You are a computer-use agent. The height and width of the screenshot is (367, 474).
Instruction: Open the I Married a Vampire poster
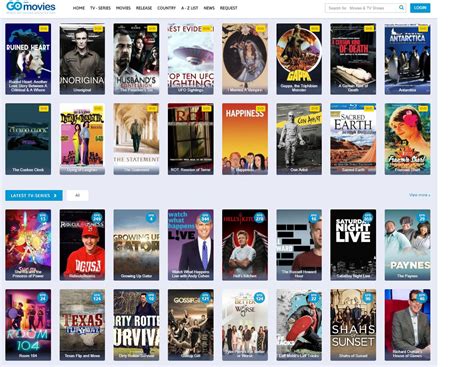(245, 59)
